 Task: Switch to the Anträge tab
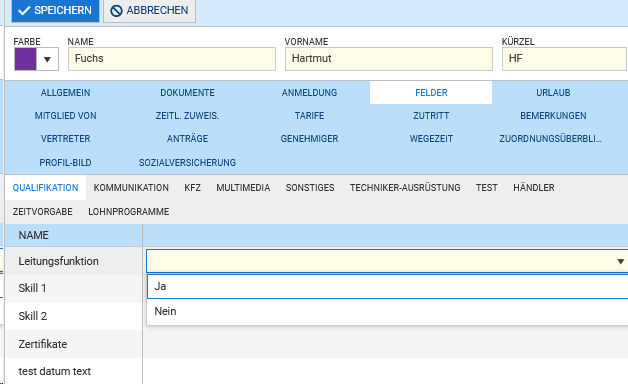point(187,139)
